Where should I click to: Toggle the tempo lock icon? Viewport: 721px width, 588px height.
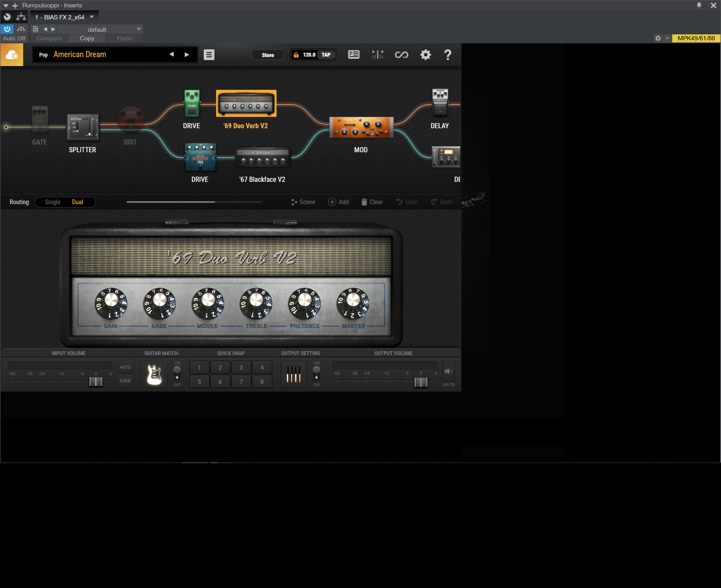click(x=296, y=55)
